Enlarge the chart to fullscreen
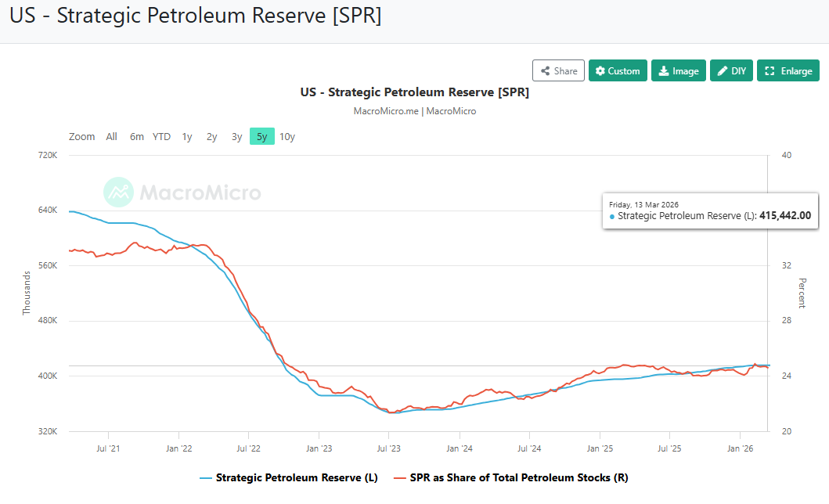The height and width of the screenshot is (504, 829). tap(788, 70)
